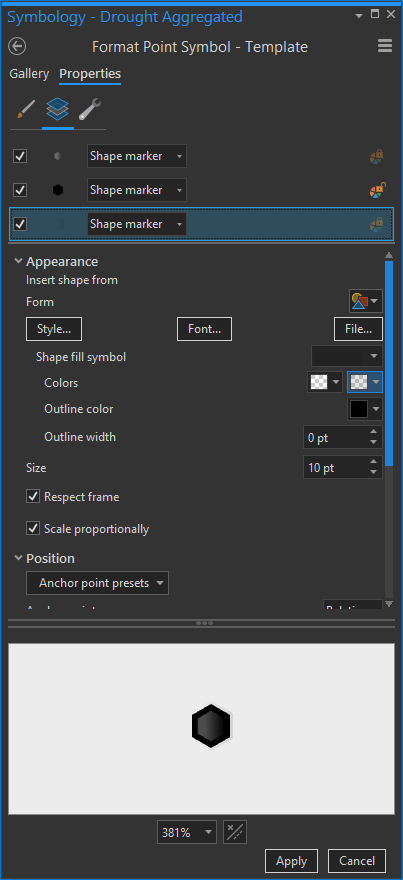
Task: Click the preview splitter handle dots
Action: point(203,623)
